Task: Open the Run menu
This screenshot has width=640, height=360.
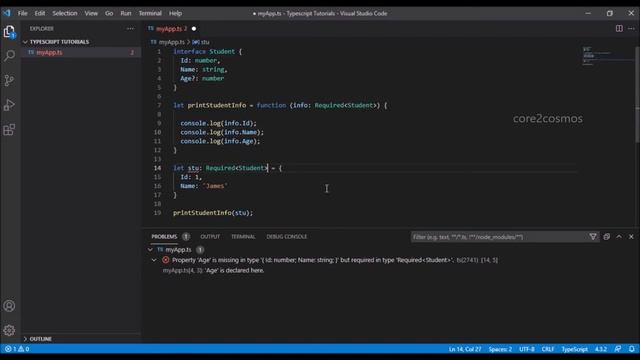Action: tap(126, 13)
